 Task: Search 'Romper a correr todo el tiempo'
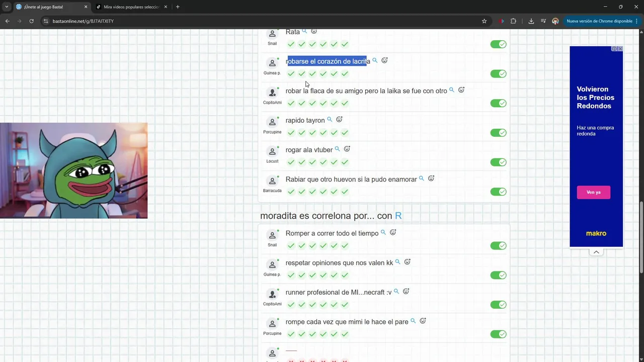pyautogui.click(x=383, y=233)
